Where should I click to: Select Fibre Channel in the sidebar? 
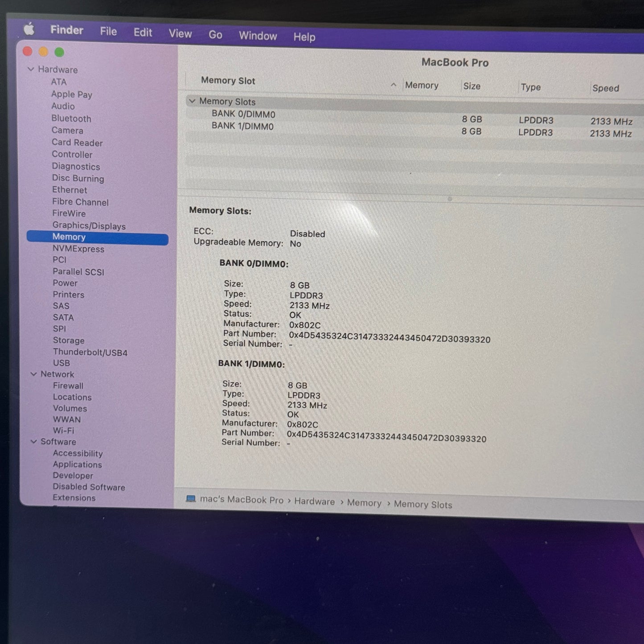tap(80, 202)
